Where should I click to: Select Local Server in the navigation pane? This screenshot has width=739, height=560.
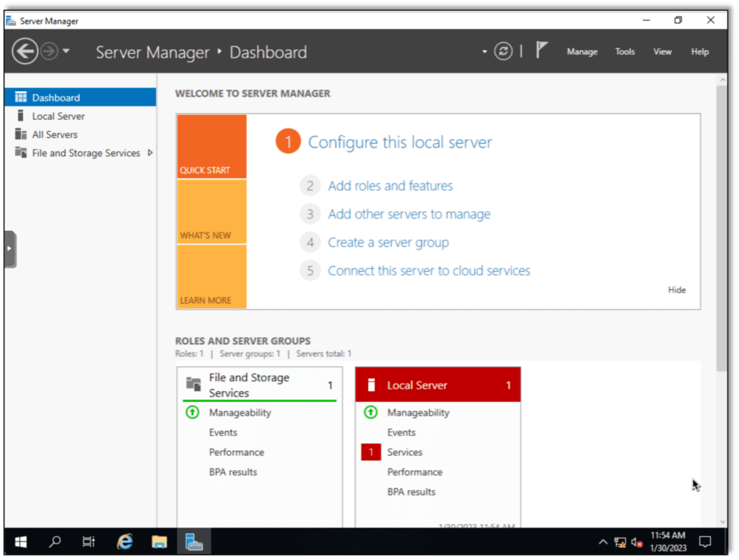pyautogui.click(x=58, y=115)
